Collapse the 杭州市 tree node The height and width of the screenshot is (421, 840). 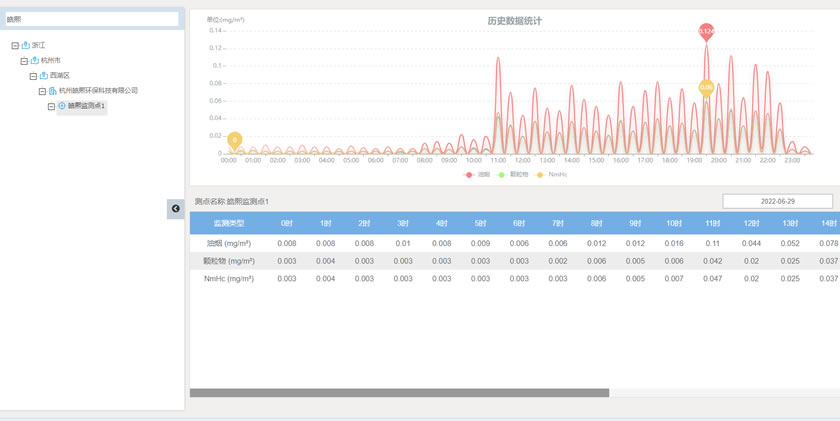pyautogui.click(x=24, y=60)
